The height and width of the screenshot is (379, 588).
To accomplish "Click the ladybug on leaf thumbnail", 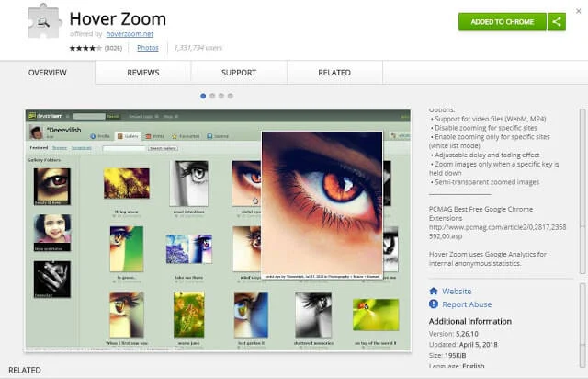I will [x=376, y=315].
